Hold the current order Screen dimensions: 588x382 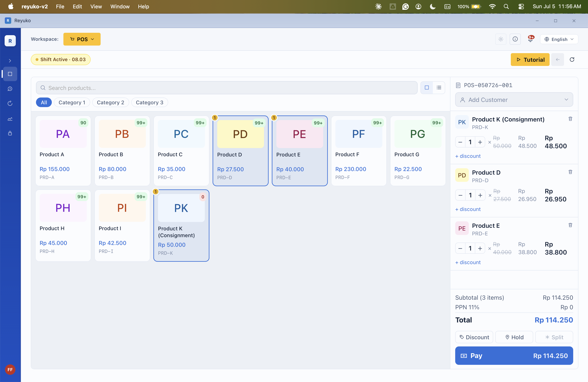(514, 337)
